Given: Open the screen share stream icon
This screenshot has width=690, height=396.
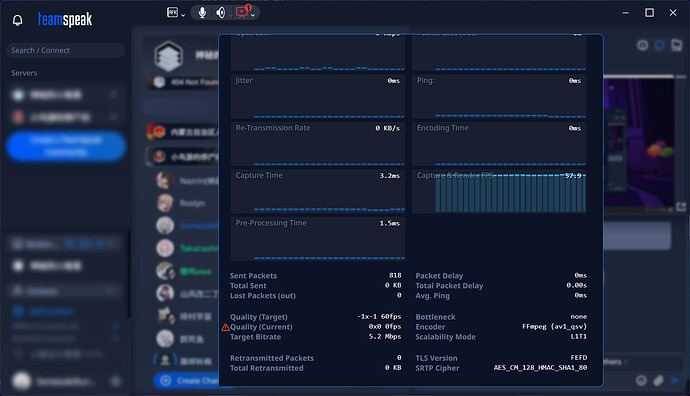Looking at the screenshot, I should pos(242,12).
